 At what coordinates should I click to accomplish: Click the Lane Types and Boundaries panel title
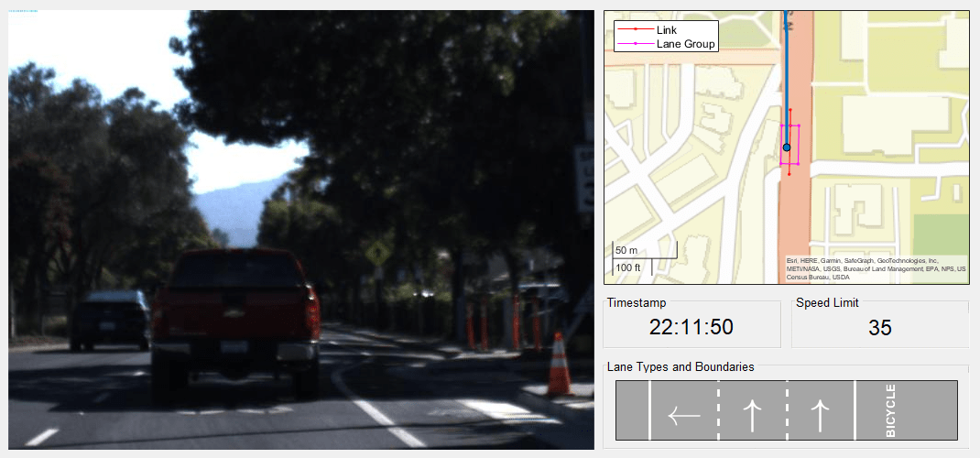681,366
